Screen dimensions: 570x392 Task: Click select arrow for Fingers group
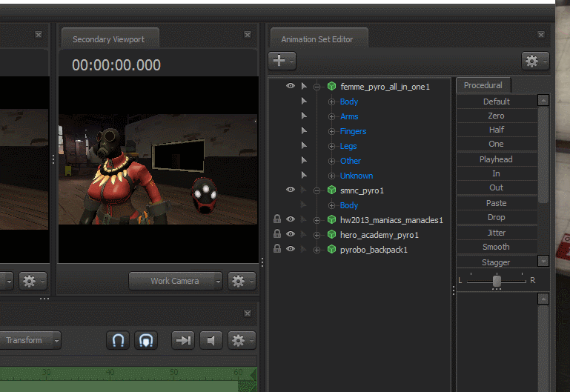pyautogui.click(x=304, y=130)
